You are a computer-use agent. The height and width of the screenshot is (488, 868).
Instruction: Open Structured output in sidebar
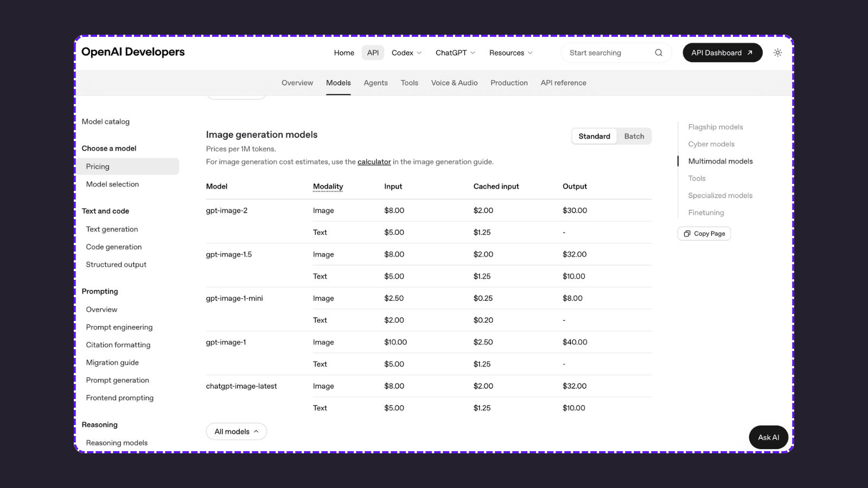116,265
